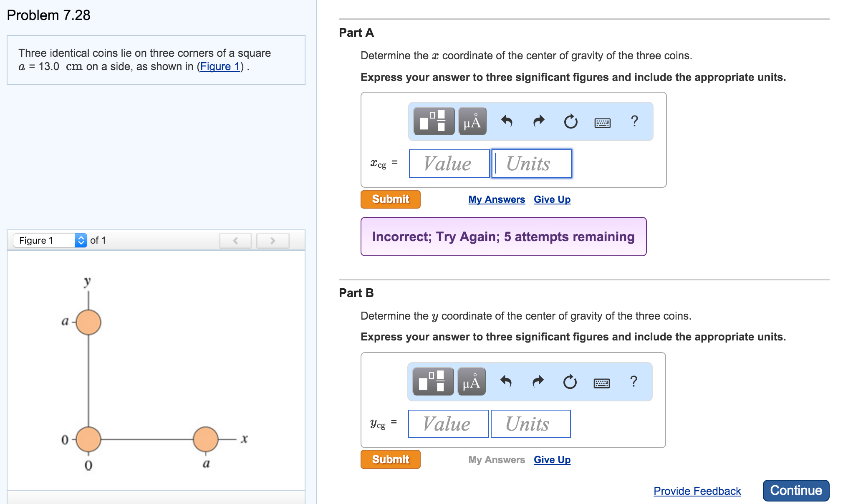Open equation templates in Part A toolbar
The width and height of the screenshot is (843, 504).
click(432, 122)
